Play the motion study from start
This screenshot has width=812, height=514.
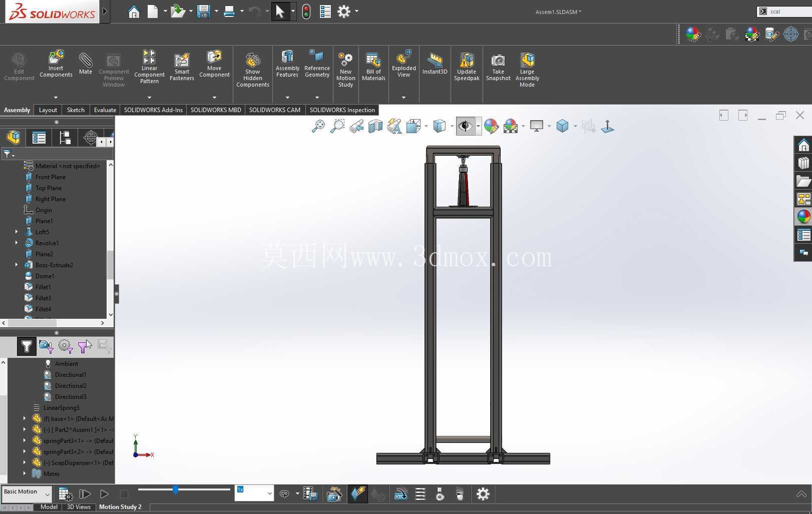point(85,494)
